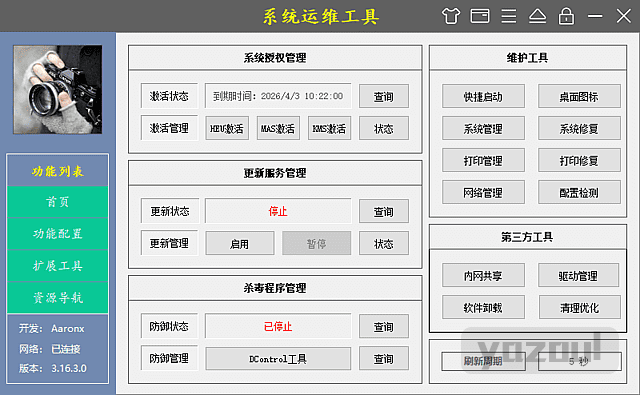Click the MAS激活 button

click(278, 129)
